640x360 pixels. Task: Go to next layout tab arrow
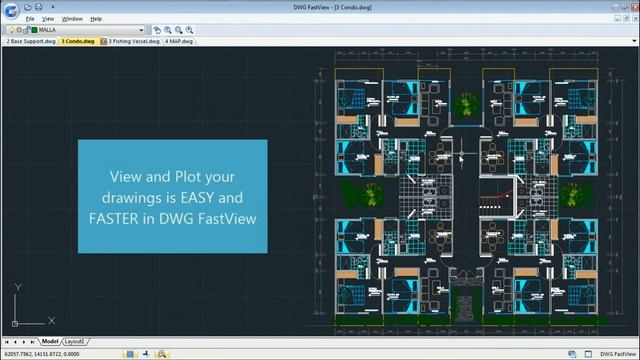(24, 342)
